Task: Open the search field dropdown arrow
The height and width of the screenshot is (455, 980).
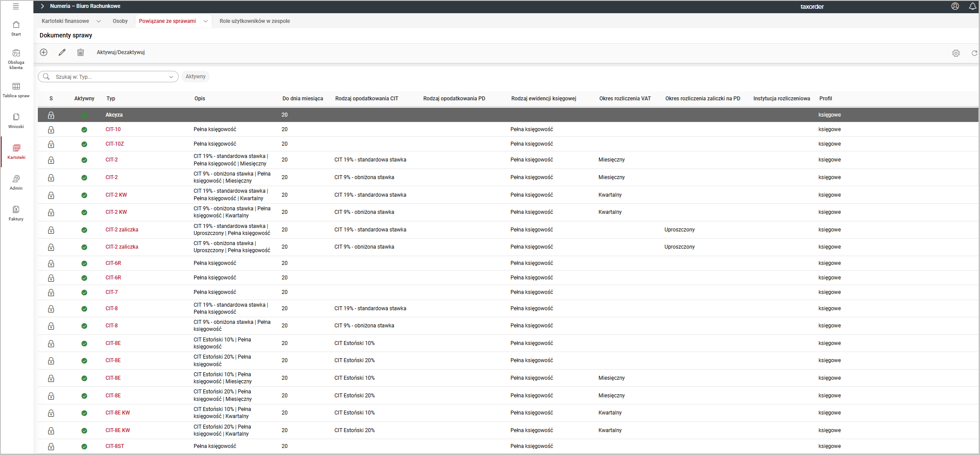Action: 171,77
